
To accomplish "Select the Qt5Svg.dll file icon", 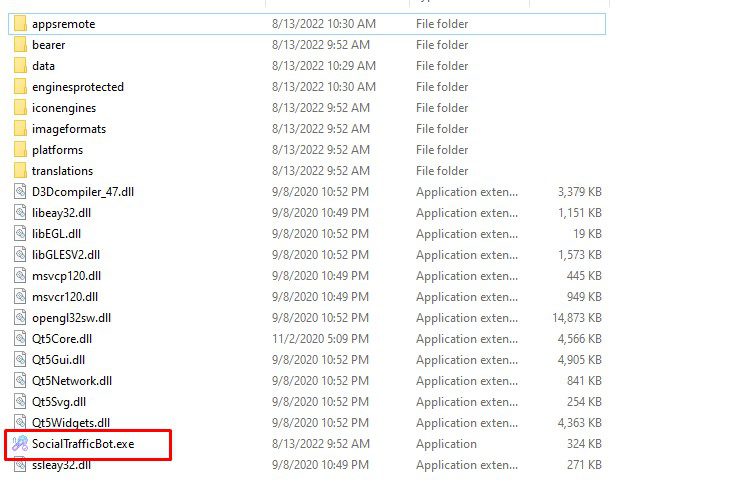I will point(20,401).
